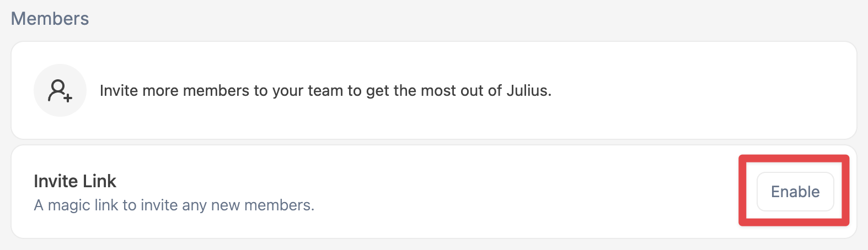Turn on the magic invite link

pyautogui.click(x=795, y=192)
